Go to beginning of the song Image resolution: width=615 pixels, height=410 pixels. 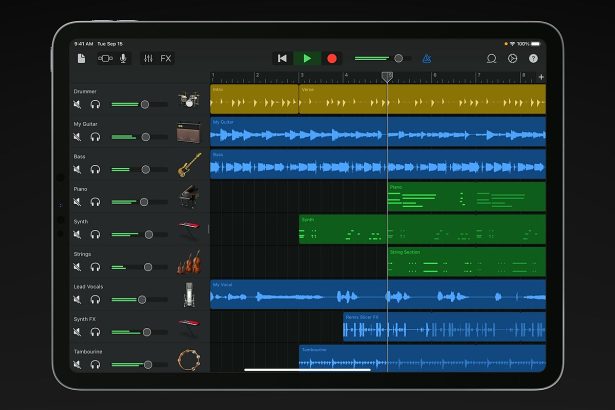click(x=282, y=58)
